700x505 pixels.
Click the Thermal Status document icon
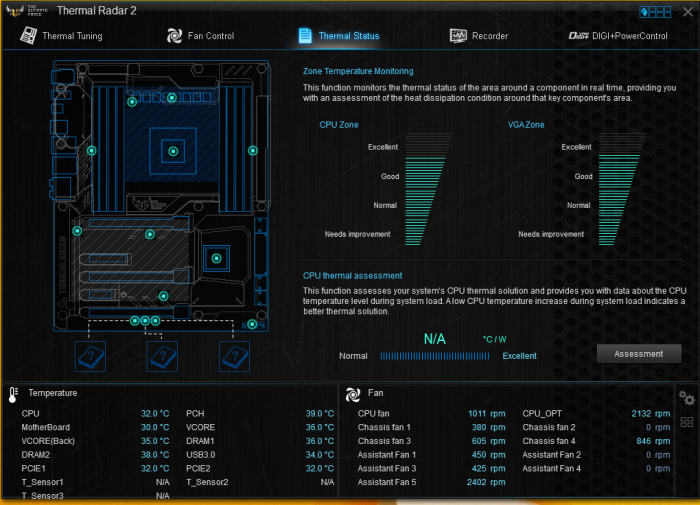click(305, 36)
